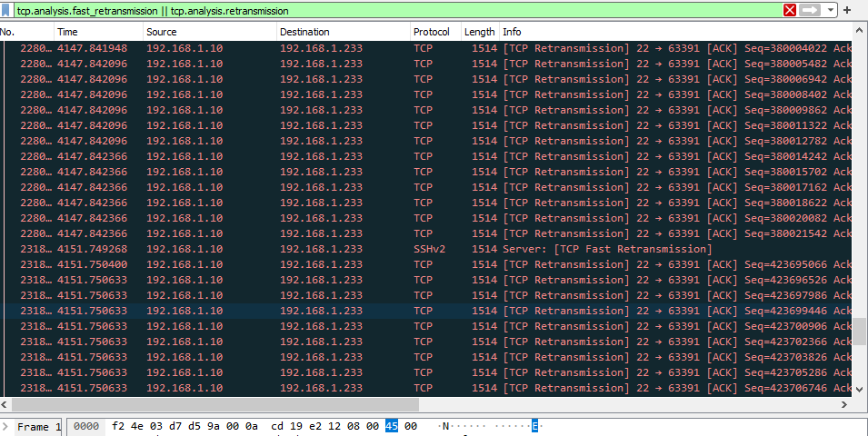The height and width of the screenshot is (436, 868).
Task: Open the recent filters dropdown arrow
Action: click(831, 10)
